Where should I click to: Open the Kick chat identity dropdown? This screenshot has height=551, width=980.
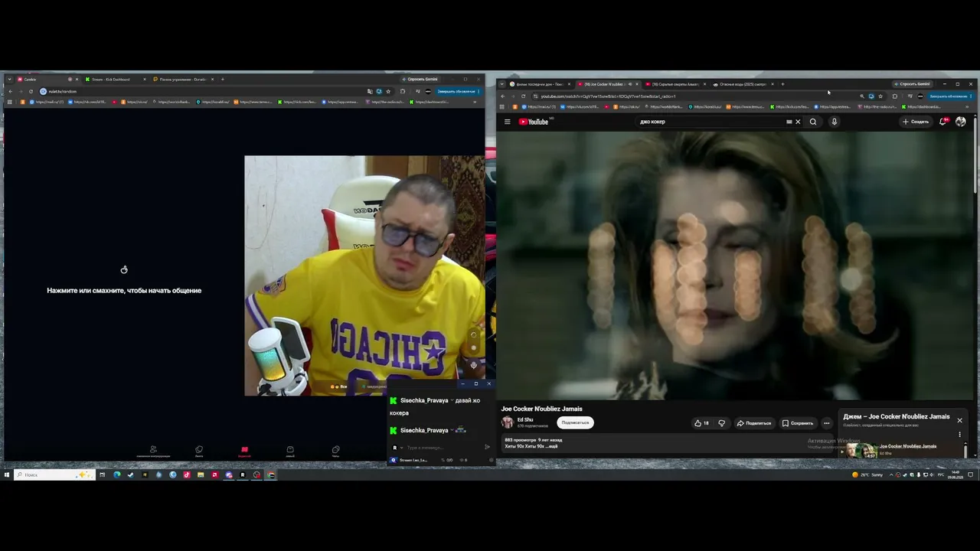tap(397, 448)
